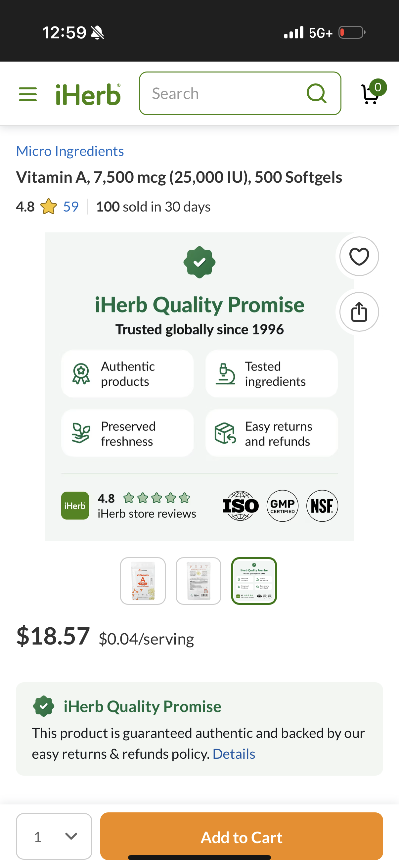
Task: Tap the cart item count badge
Action: point(378,88)
